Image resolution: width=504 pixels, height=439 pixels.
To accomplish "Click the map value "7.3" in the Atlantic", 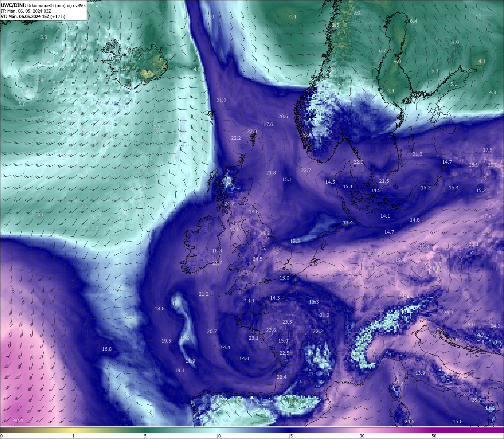I will click(95, 228).
